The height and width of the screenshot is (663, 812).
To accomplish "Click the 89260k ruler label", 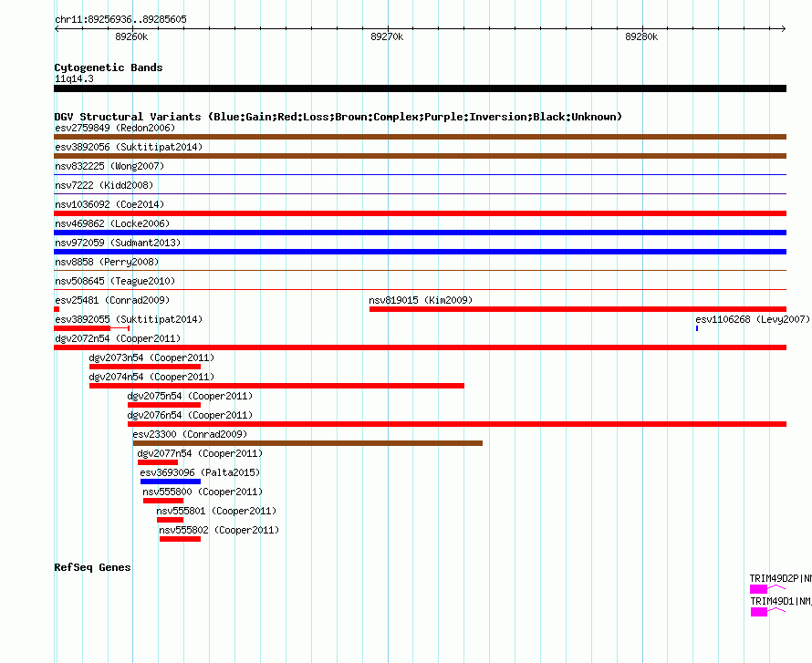I will point(131,36).
